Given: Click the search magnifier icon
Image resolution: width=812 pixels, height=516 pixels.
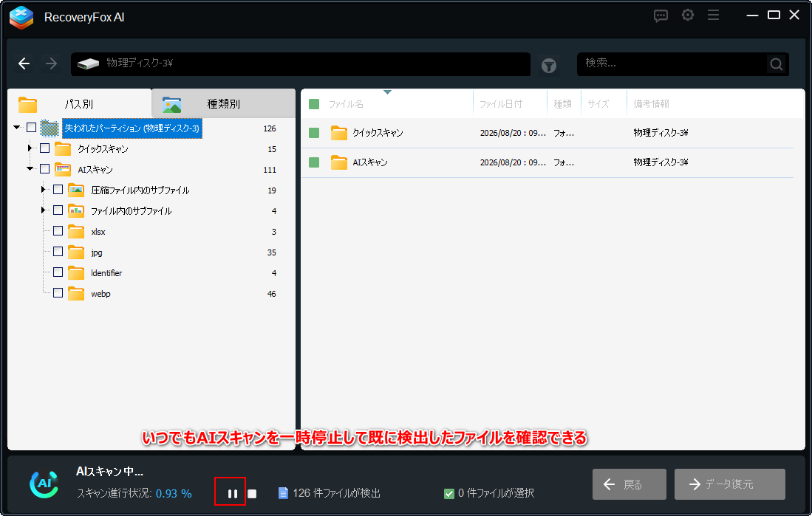Looking at the screenshot, I should (777, 64).
